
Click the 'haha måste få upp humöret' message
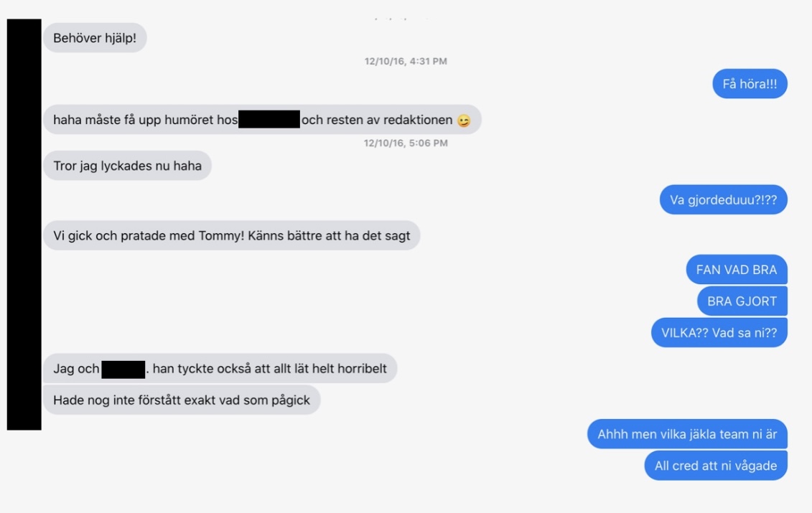(x=262, y=120)
